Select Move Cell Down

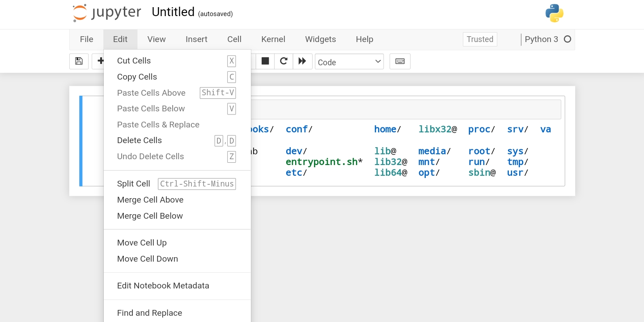point(147,259)
